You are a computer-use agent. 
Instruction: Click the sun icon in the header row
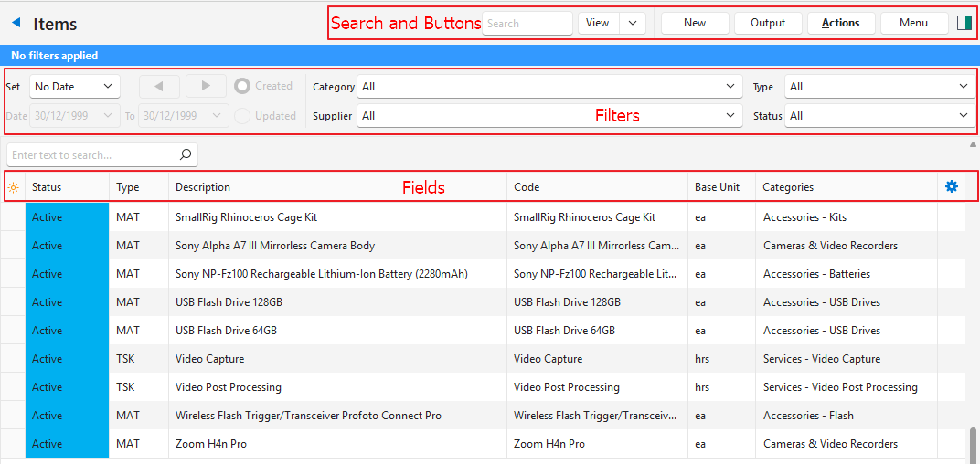13,186
